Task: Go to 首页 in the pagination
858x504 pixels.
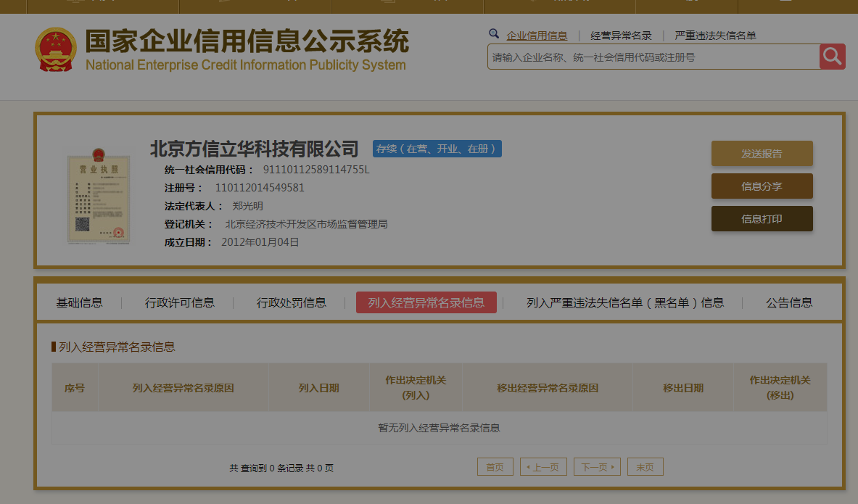Action: [495, 467]
